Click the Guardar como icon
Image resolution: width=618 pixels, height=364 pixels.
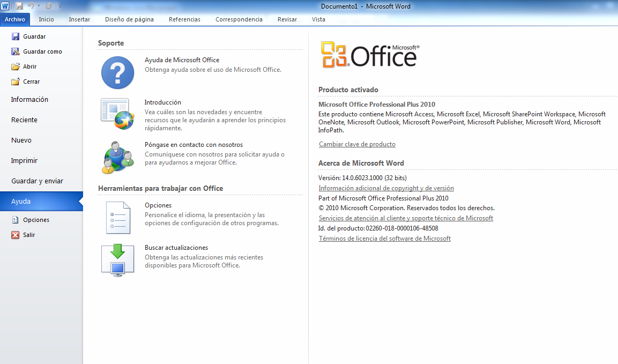[x=16, y=51]
